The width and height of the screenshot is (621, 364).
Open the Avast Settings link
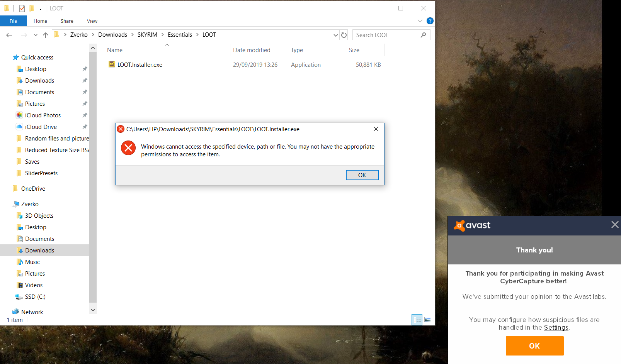pos(556,327)
